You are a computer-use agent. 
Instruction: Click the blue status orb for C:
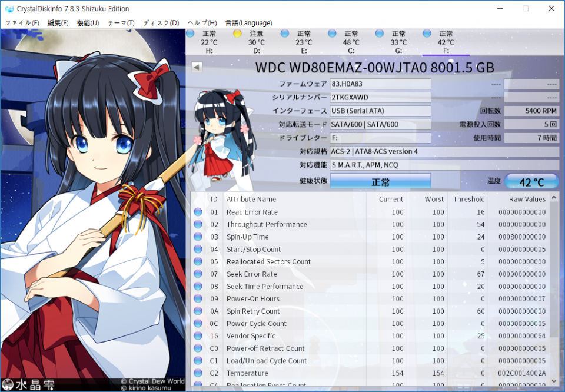tap(332, 34)
